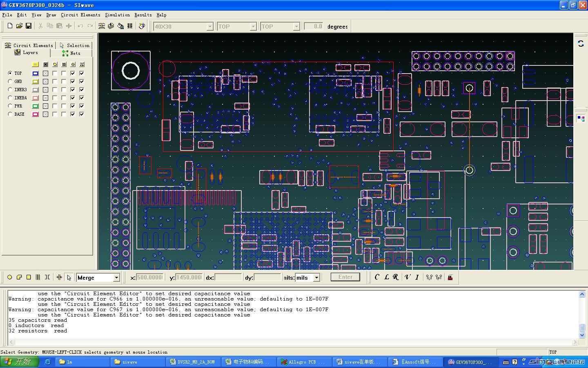Switch to DVSR2_MB_2A_BOM taskbar window

tap(193, 362)
